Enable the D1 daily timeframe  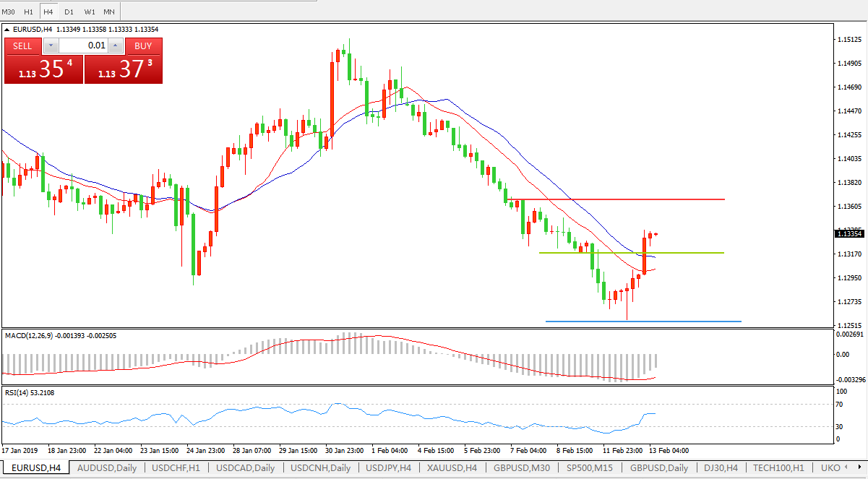pyautogui.click(x=69, y=12)
